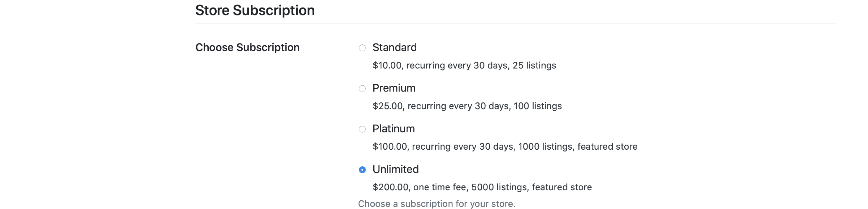Image resolution: width=868 pixels, height=209 pixels.
Task: Click the "Premium" option label
Action: tap(394, 88)
